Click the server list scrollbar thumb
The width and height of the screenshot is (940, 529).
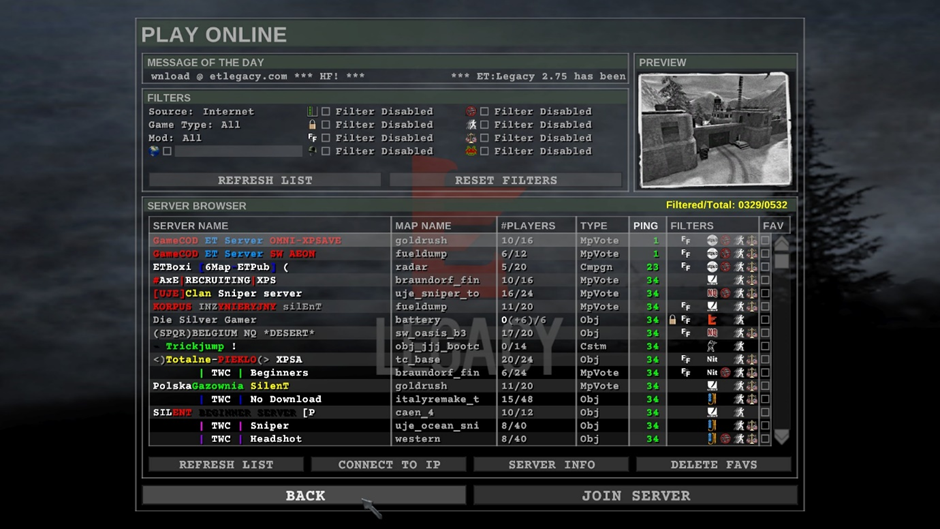781,260
